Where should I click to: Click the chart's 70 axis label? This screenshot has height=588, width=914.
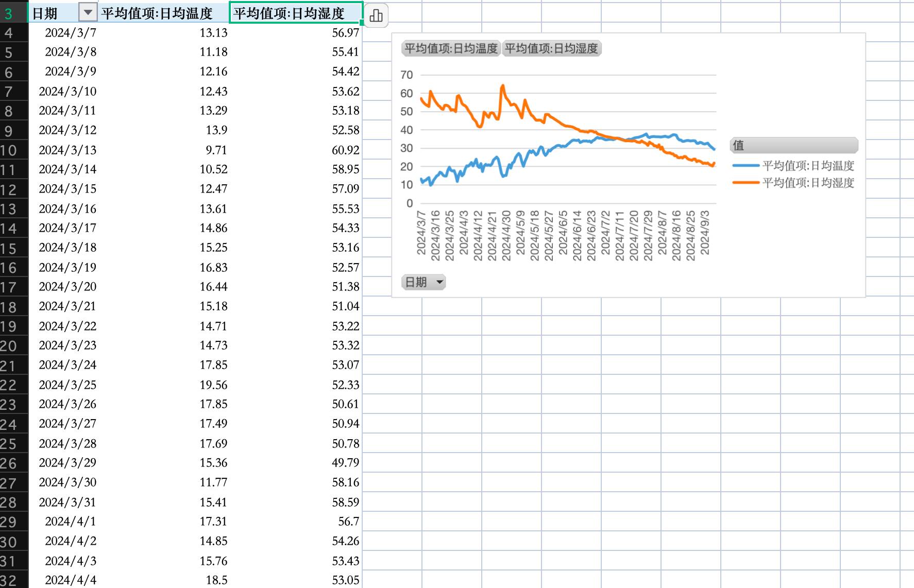[407, 75]
